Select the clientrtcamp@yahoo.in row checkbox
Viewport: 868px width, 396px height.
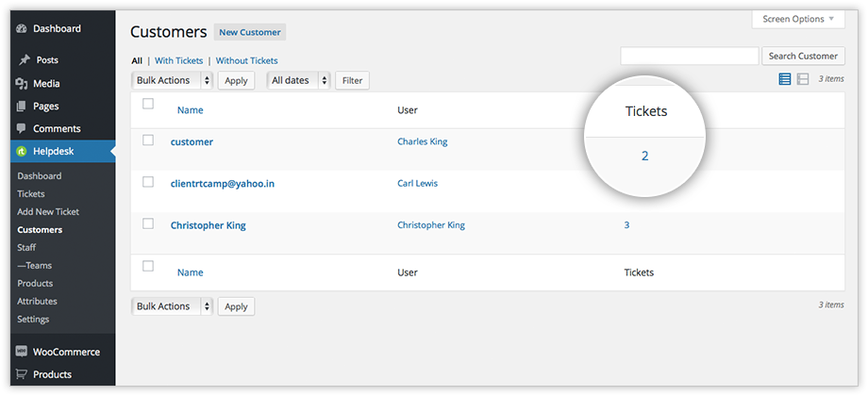pyautogui.click(x=148, y=182)
